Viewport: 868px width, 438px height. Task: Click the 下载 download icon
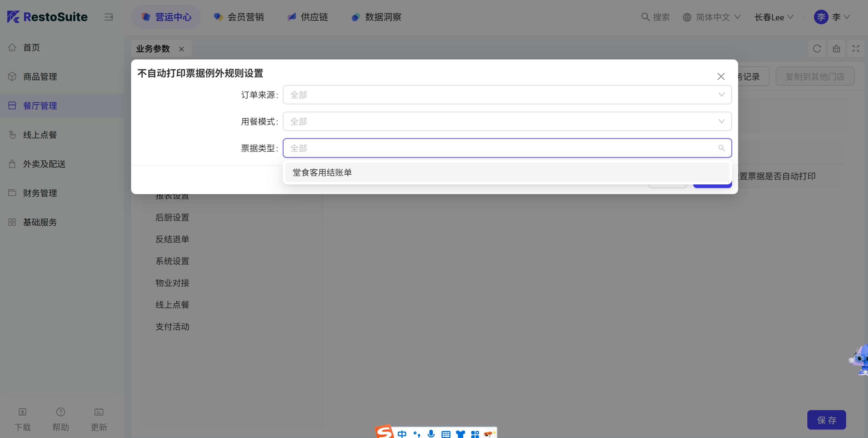pos(22,412)
